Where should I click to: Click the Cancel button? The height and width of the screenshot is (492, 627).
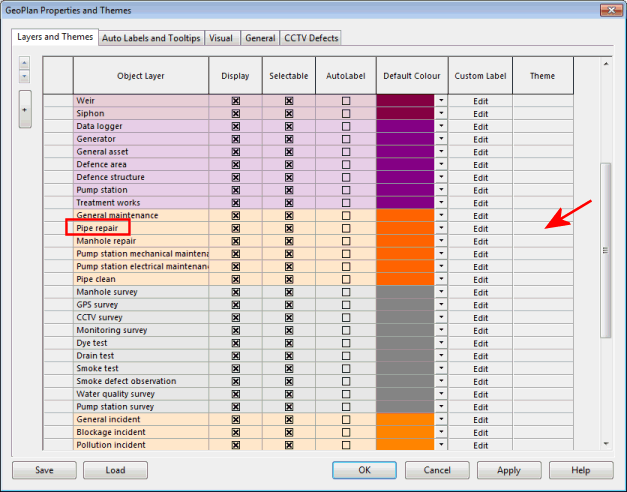(437, 470)
